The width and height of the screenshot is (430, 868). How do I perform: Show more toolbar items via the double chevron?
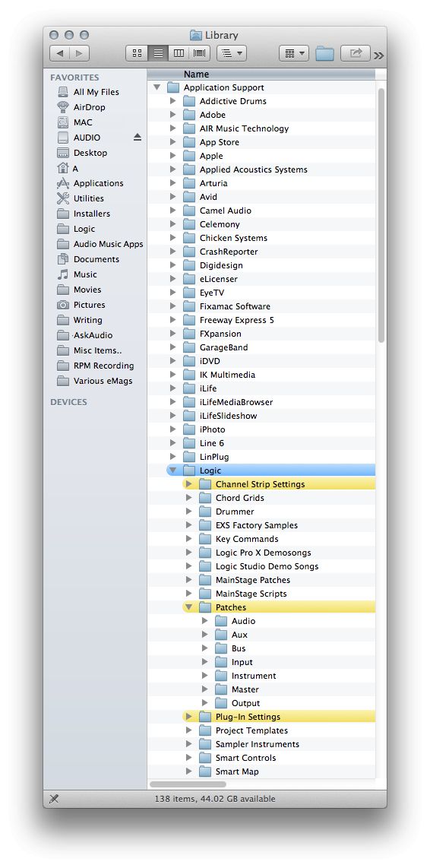pos(378,55)
